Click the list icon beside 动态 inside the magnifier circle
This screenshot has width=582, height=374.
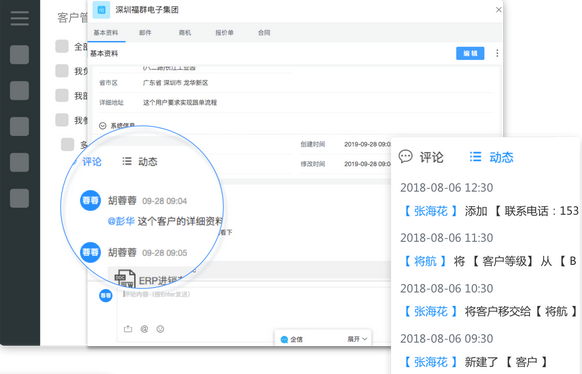pyautogui.click(x=127, y=161)
